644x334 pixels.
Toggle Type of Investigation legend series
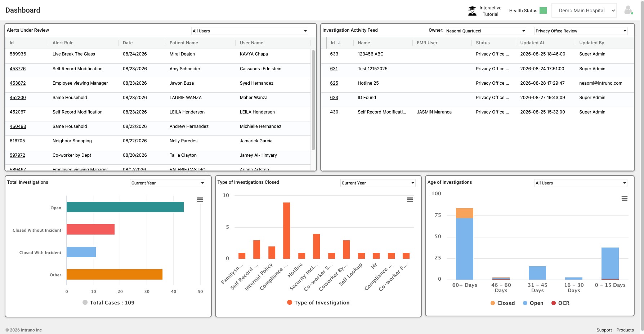point(318,303)
